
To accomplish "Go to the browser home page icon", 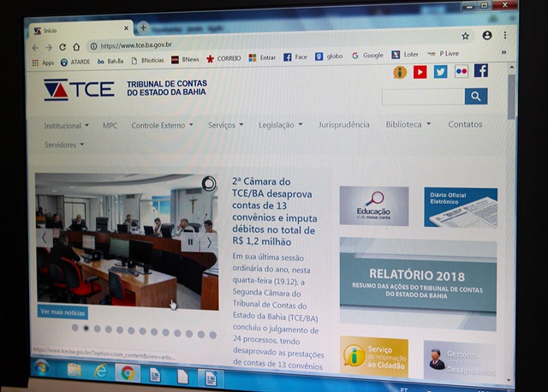I will [76, 47].
